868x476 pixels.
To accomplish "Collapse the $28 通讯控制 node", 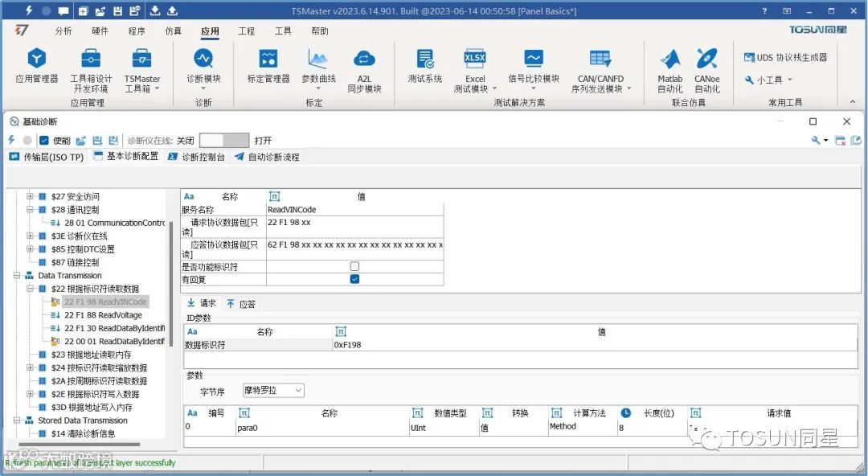I will coord(30,210).
